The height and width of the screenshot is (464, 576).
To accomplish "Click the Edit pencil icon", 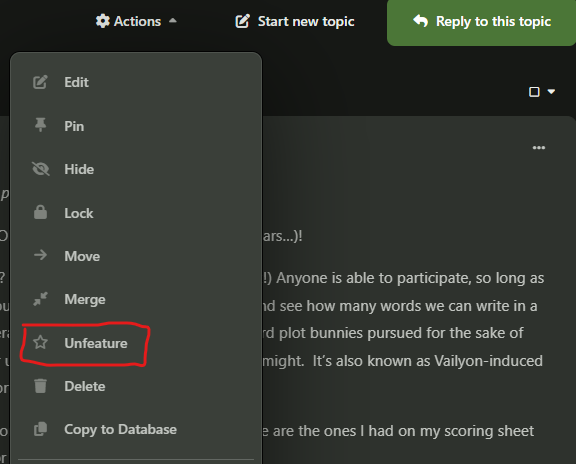I will pos(40,82).
